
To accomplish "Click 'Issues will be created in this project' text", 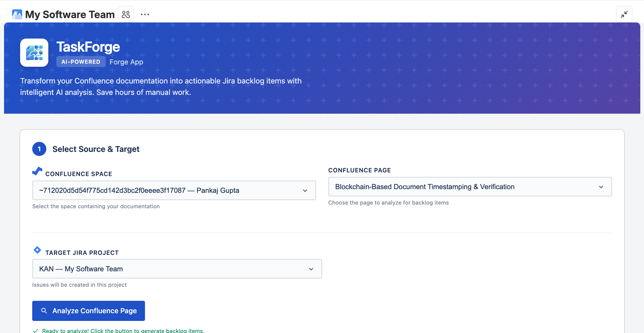I will pyautogui.click(x=80, y=285).
